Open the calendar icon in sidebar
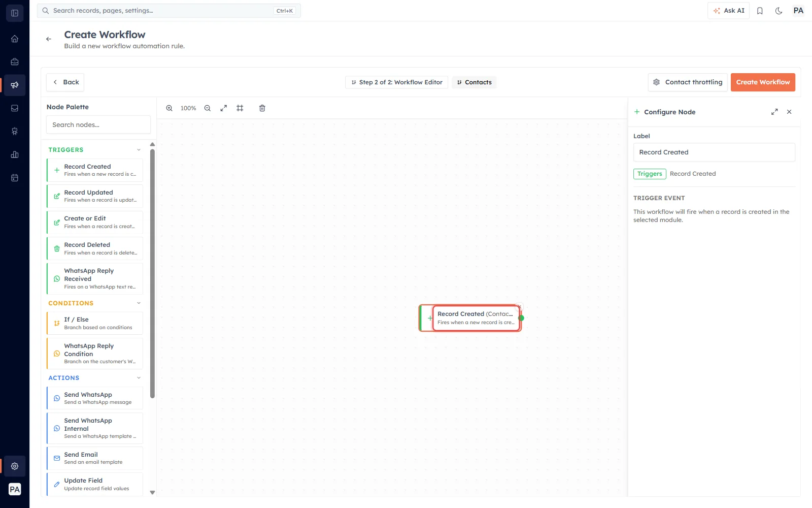Image resolution: width=812 pixels, height=508 pixels. (x=15, y=178)
